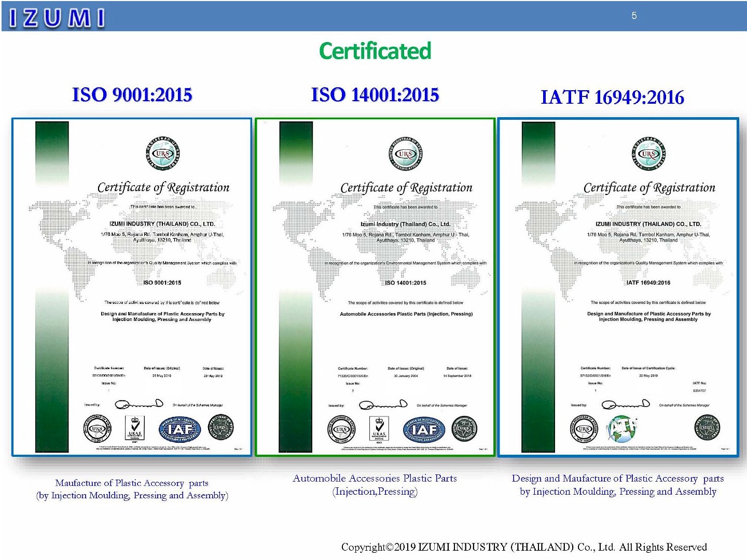Viewport: 747px width, 560px height.
Task: Click caption '(Injection,Pressing)'
Action: (375, 491)
